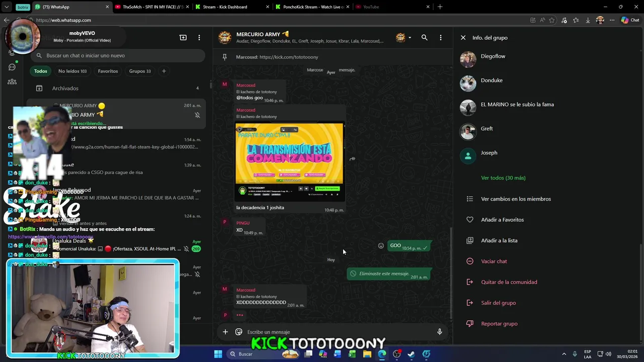Open Excel in the taskbar

point(352,354)
